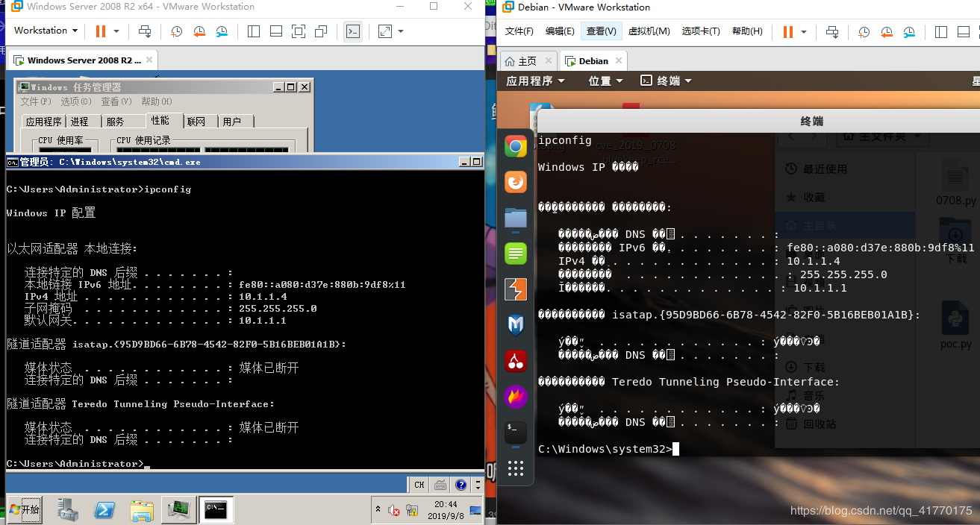Switch to 联网 tab in Task Manager

point(196,122)
